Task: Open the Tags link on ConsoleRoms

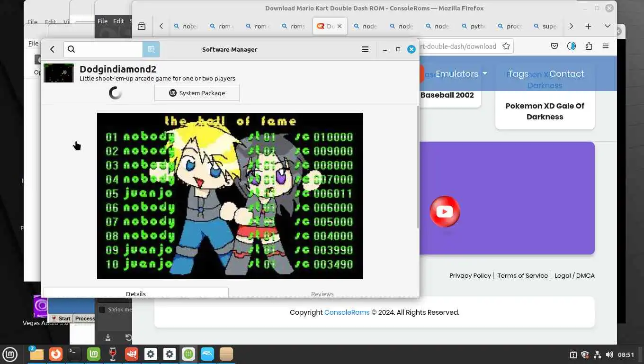Action: pos(518,74)
